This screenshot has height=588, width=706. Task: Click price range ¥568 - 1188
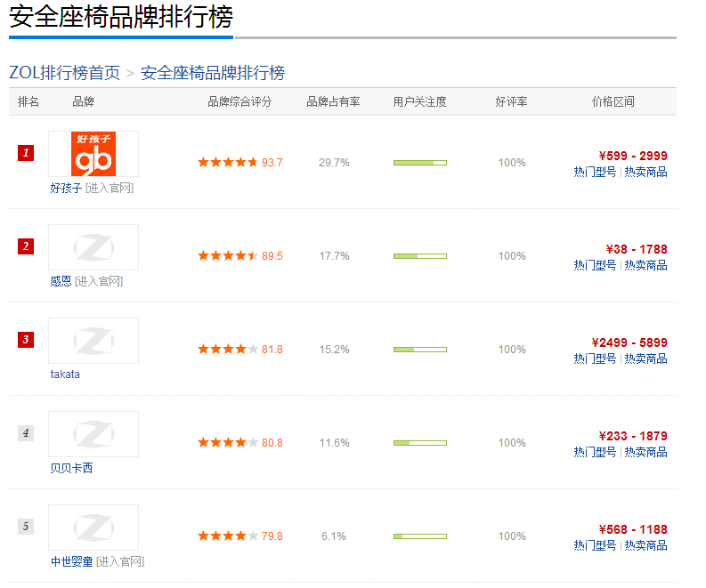633,529
